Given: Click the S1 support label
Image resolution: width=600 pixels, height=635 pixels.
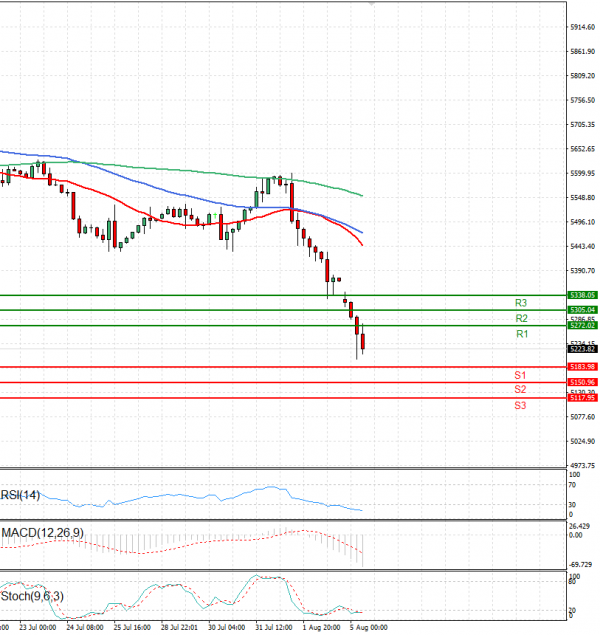Looking at the screenshot, I should 520,375.
